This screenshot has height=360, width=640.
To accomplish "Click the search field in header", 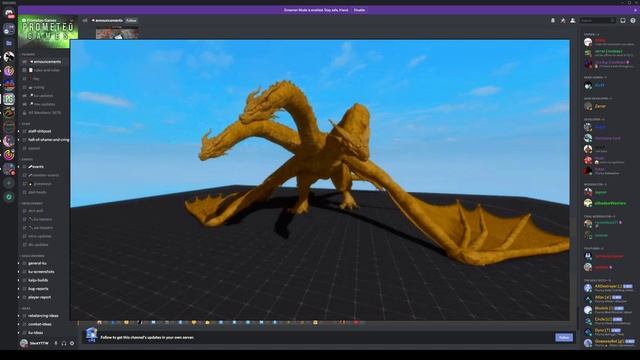I will tap(597, 20).
